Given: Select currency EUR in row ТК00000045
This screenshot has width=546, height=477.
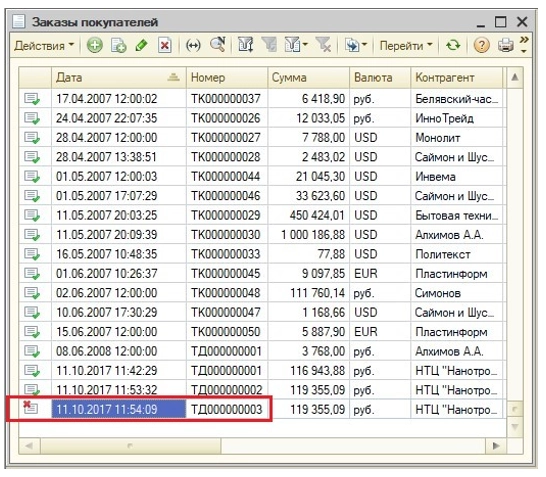Looking at the screenshot, I should tap(380, 274).
